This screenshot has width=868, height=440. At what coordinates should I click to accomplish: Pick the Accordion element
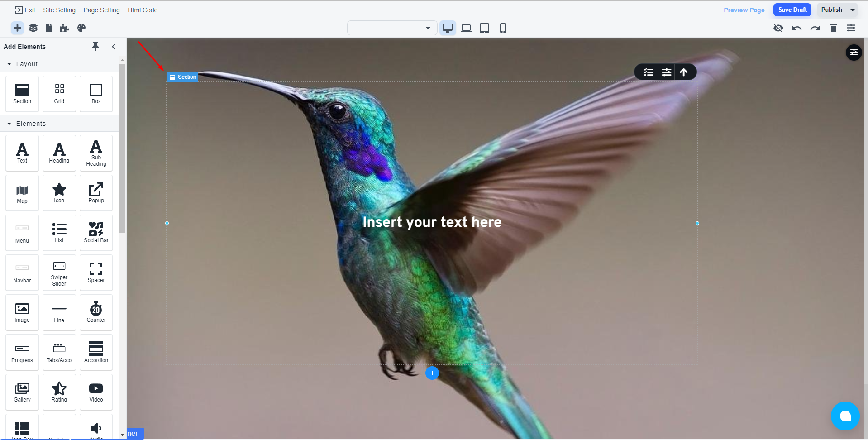(x=96, y=352)
